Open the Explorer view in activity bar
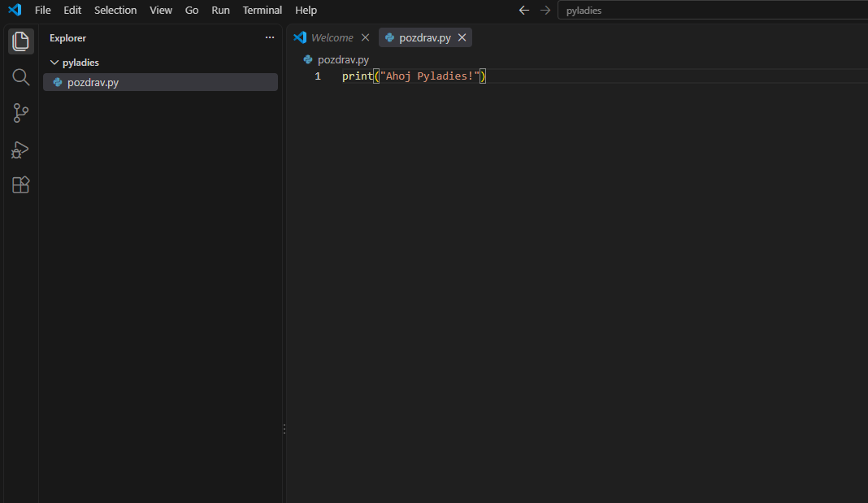The width and height of the screenshot is (868, 503). (20, 41)
